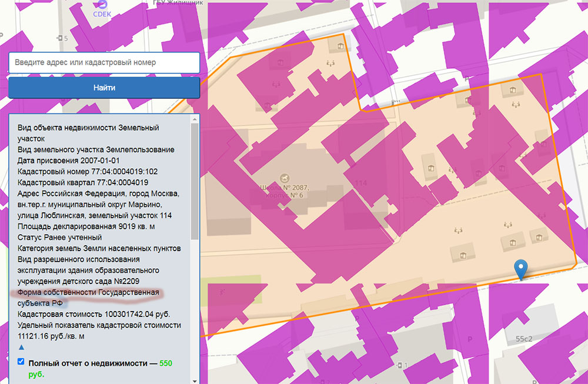Toggle the Полный отчет о недвижимости checkbox
This screenshot has width=588, height=384.
click(21, 362)
